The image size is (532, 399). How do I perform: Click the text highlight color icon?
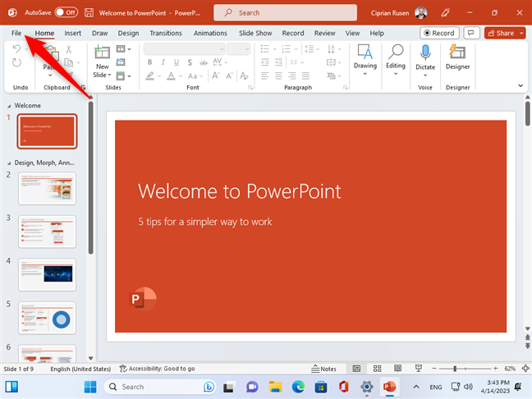(x=150, y=76)
